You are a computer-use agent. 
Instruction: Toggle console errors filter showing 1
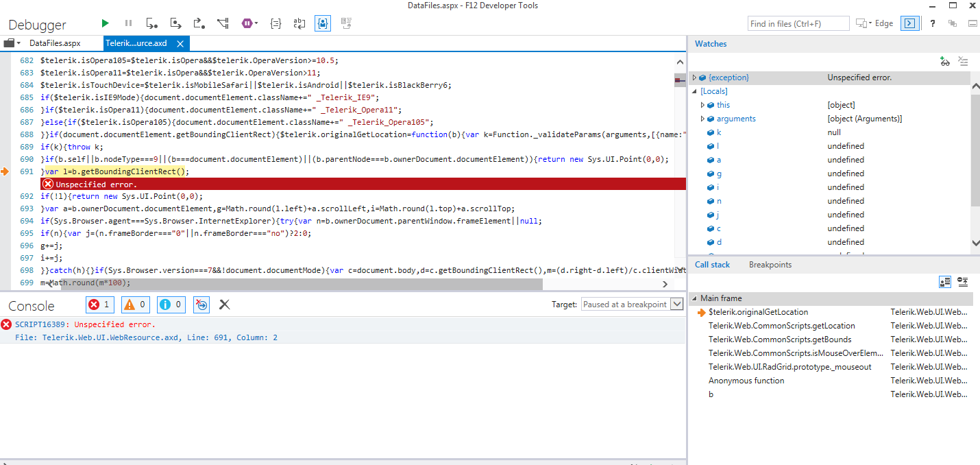(x=100, y=305)
